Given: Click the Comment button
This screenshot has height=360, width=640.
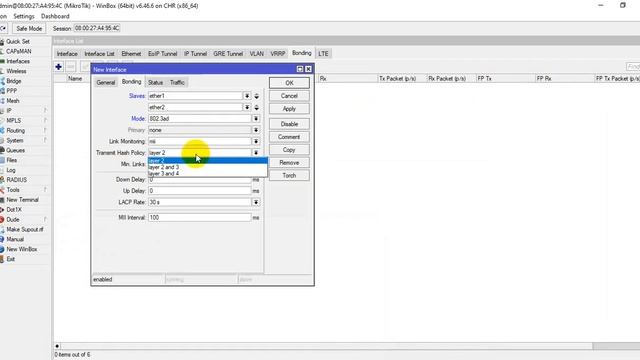Looking at the screenshot, I should pyautogui.click(x=289, y=137).
